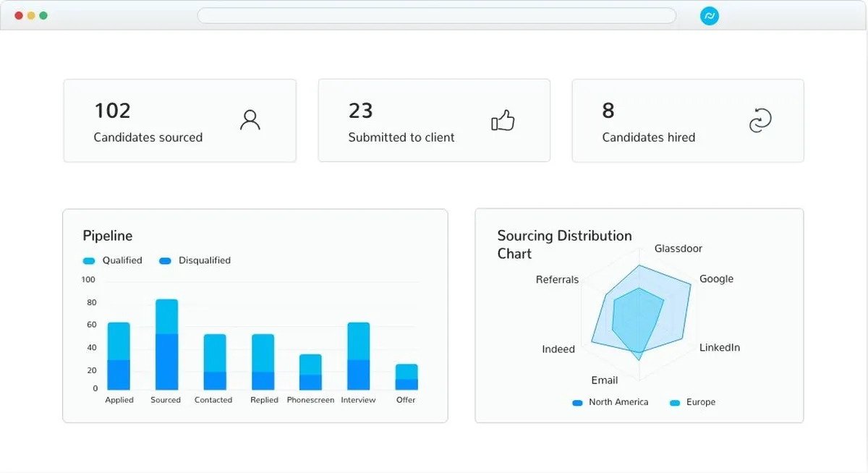Select the Phonescreen bar in Pipeline chart
868x473 pixels.
310,372
